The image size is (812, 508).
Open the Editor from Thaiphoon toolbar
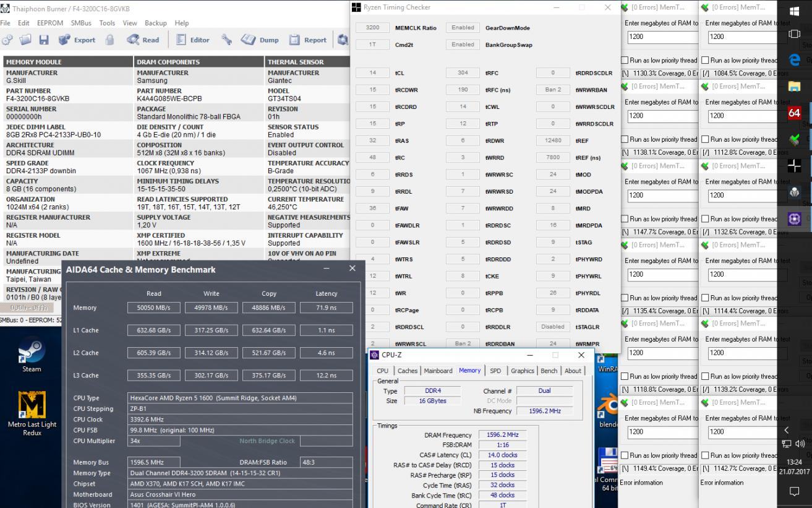[192, 40]
